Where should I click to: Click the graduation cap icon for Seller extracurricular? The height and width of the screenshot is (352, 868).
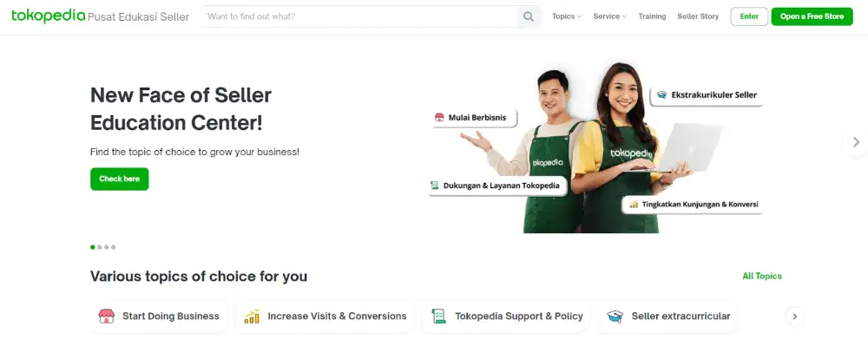pos(615,316)
